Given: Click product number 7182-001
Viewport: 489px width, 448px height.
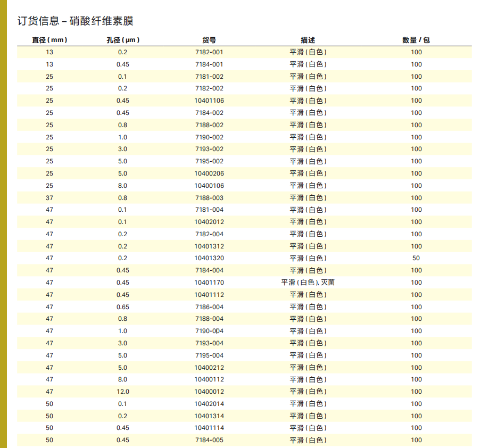Looking at the screenshot, I should [209, 52].
